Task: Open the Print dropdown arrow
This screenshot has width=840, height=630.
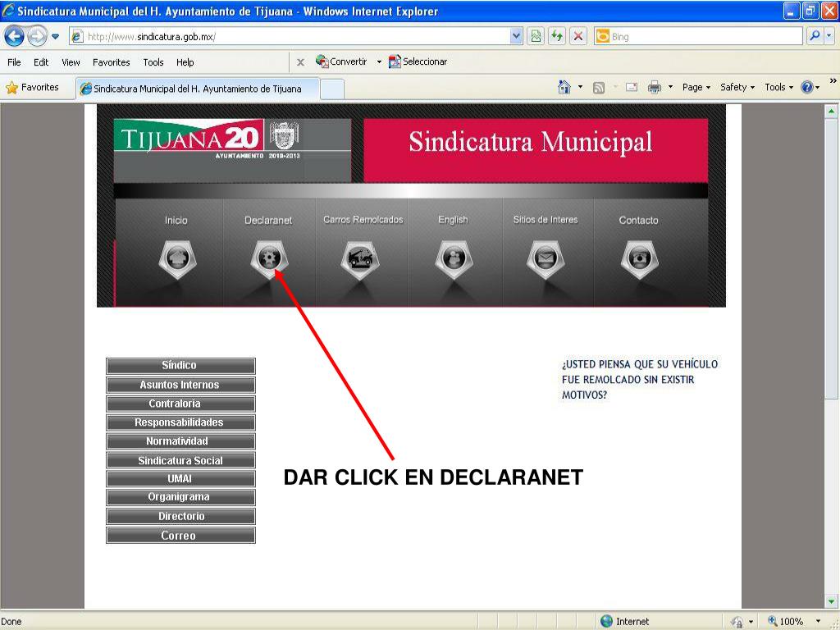Action: tap(670, 87)
